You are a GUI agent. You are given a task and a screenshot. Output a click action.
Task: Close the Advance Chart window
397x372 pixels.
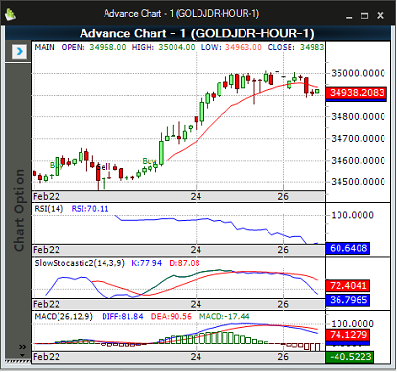click(380, 16)
